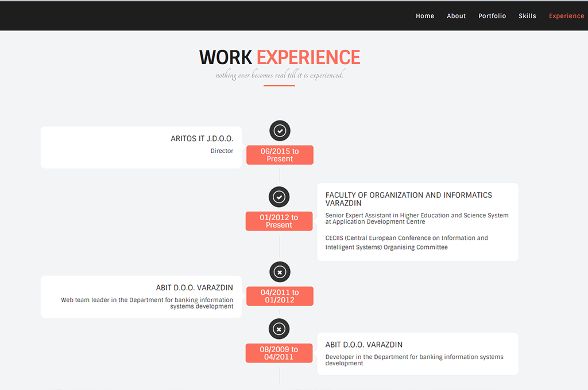The image size is (588, 390).
Task: Open the Portfolio menu item
Action: [492, 16]
